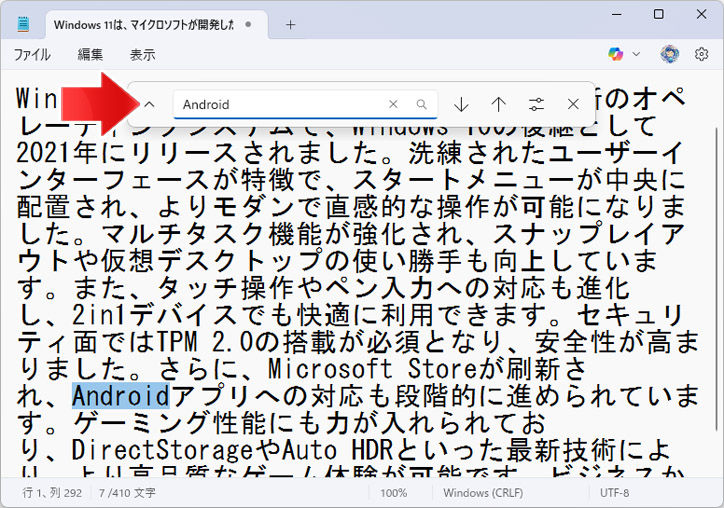Select the Windows 11 document tab
724x508 pixels.
157,24
